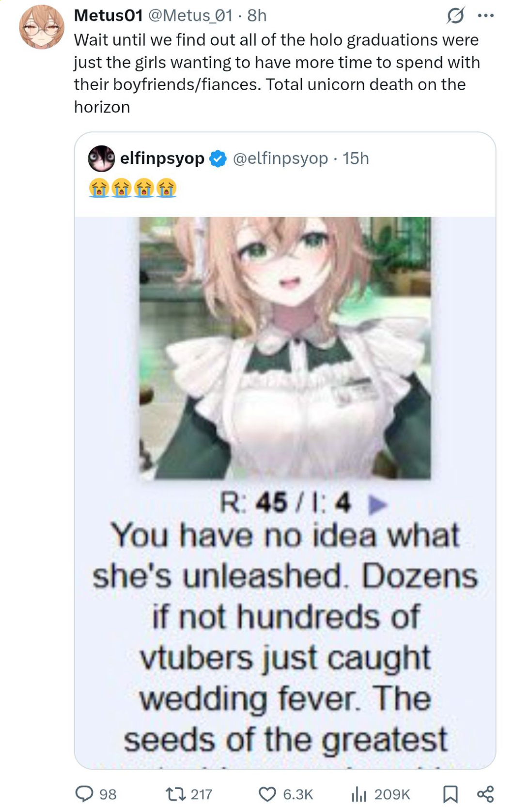Open the @elfinpsyop handle in quoted post
The height and width of the screenshot is (812, 515).
tap(281, 159)
